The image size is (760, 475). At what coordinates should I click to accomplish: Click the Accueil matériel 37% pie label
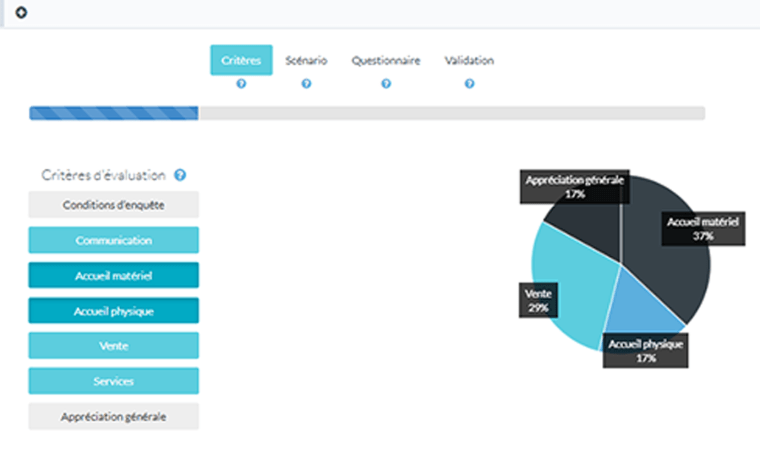coord(703,229)
